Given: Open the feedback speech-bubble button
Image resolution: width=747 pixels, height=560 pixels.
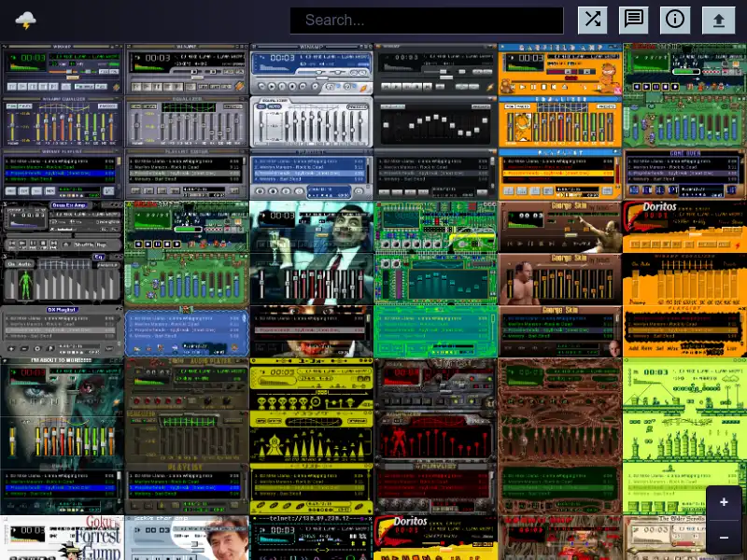Looking at the screenshot, I should point(633,20).
